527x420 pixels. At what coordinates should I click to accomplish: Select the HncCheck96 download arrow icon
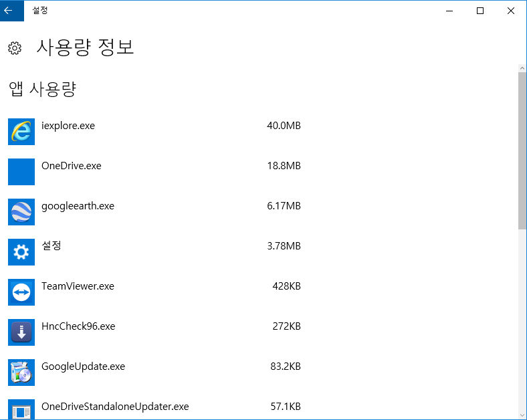click(21, 332)
